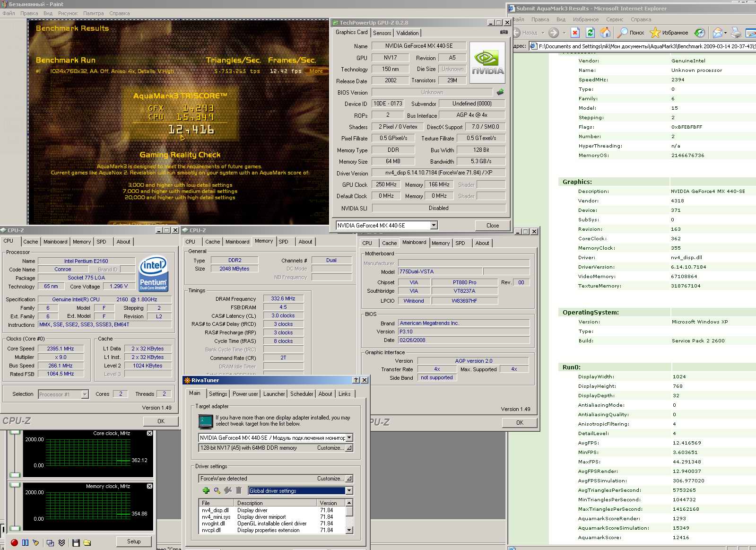Click Избранное favorites toolbar button
The height and width of the screenshot is (550, 756).
click(x=669, y=33)
